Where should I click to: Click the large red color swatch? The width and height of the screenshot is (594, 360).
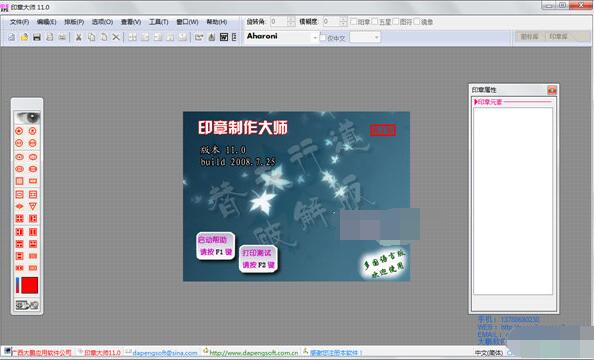[30, 285]
